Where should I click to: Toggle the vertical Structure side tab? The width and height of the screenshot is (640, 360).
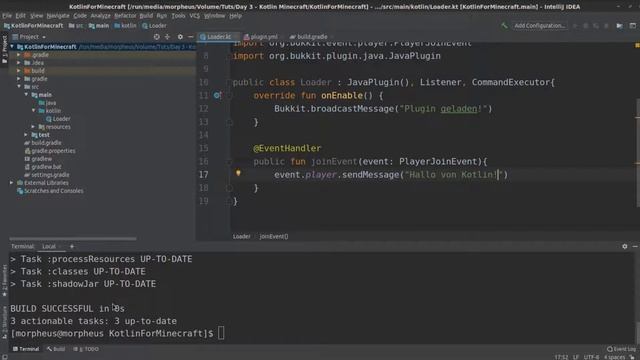(x=4, y=322)
